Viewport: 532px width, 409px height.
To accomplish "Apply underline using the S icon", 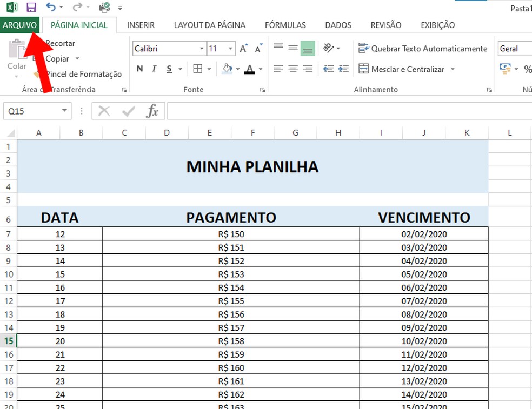I will click(x=169, y=69).
